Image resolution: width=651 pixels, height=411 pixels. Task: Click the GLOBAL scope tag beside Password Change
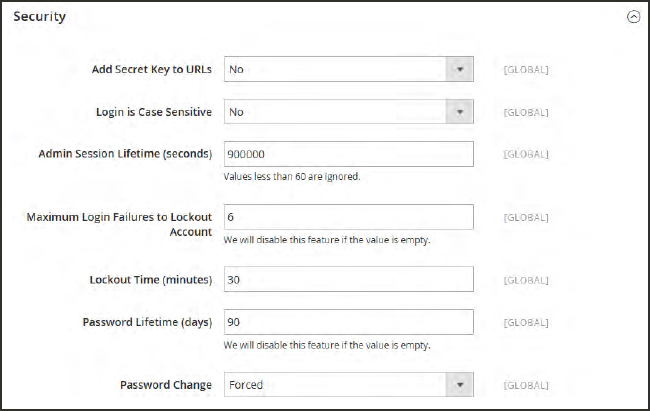coord(525,385)
